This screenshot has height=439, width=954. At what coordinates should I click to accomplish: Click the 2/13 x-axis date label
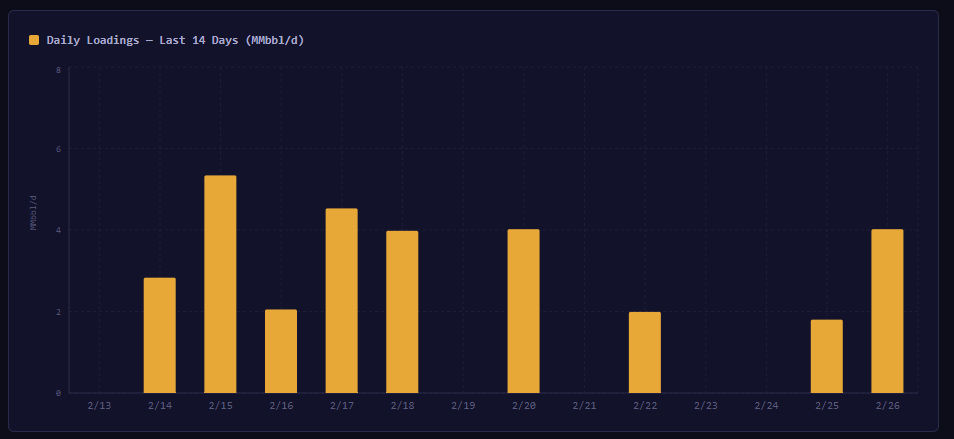[x=99, y=406]
